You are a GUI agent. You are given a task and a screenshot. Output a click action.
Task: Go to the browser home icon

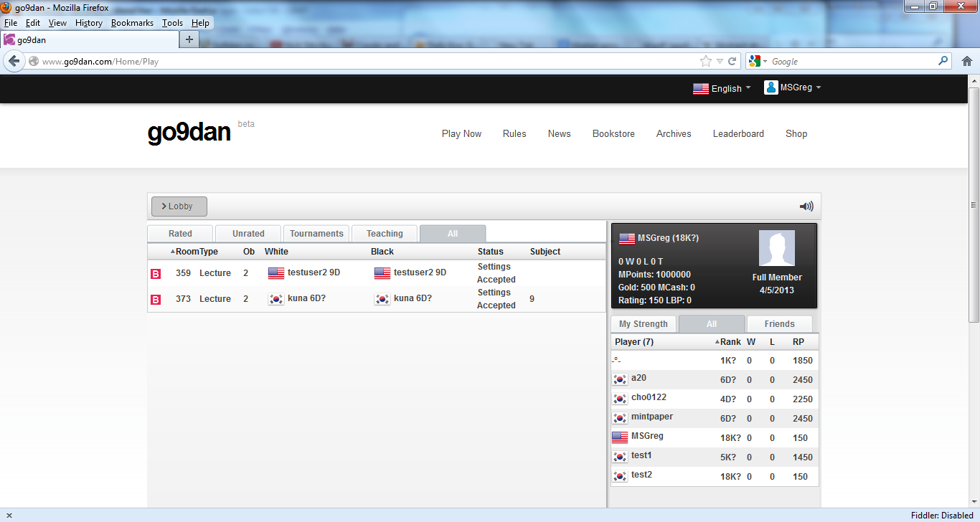click(966, 62)
